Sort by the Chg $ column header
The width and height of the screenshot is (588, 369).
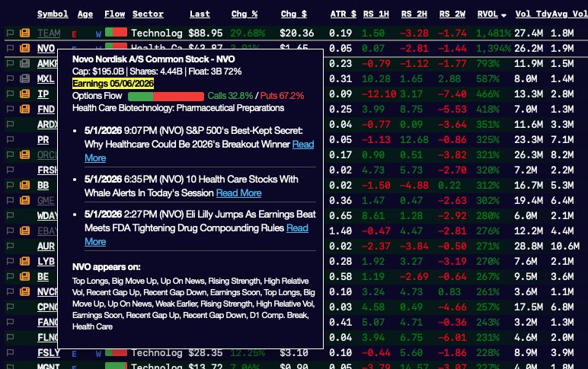coord(294,14)
